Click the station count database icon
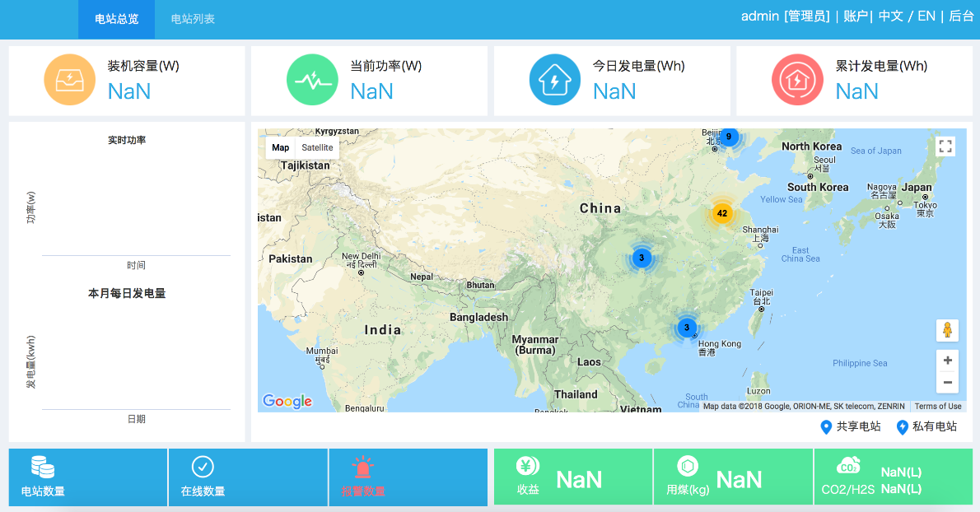 [43, 468]
